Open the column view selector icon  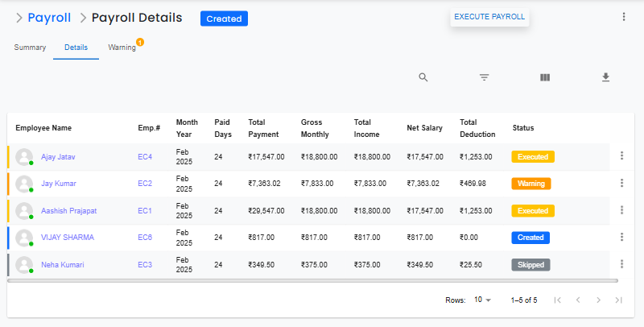click(545, 77)
